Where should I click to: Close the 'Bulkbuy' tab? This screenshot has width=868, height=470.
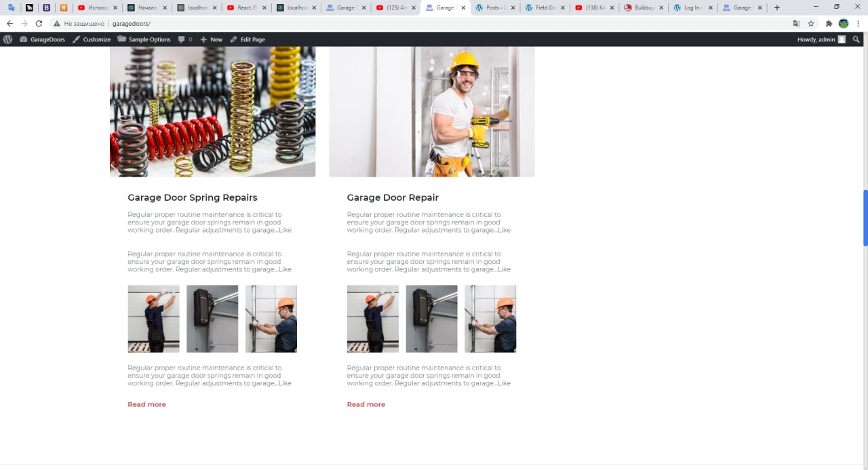coord(661,8)
